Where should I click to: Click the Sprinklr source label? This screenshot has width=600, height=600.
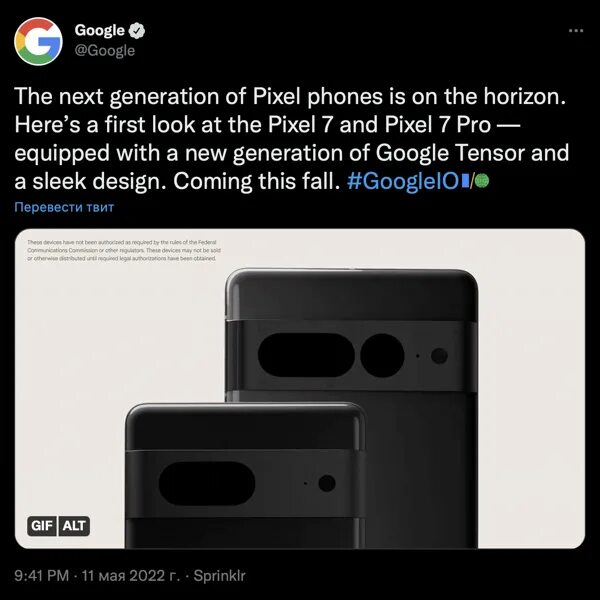pyautogui.click(x=219, y=576)
